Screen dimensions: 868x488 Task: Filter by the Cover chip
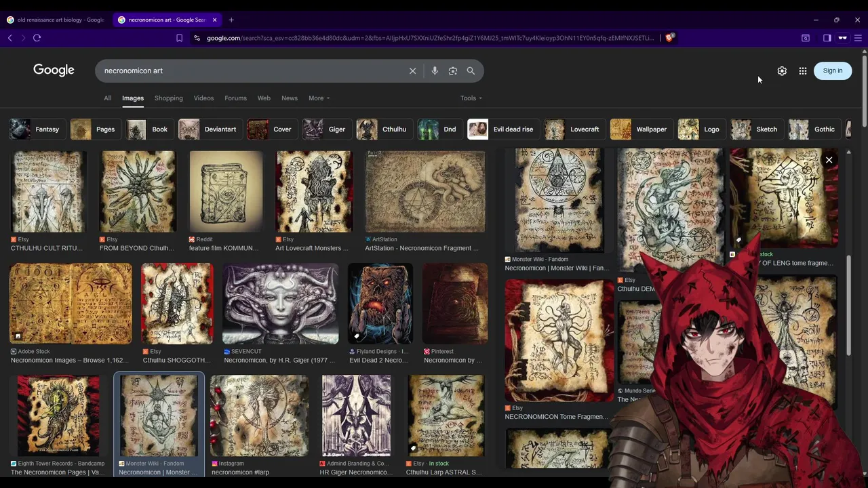pos(271,129)
